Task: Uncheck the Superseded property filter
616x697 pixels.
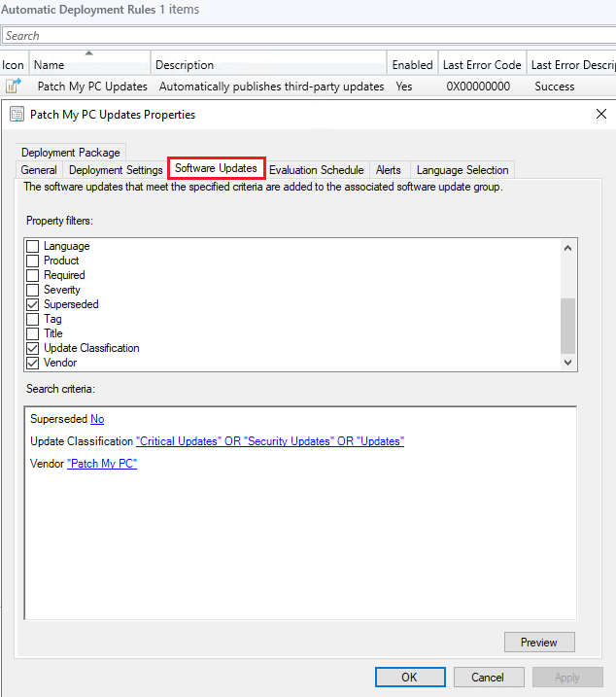Action: coord(32,304)
